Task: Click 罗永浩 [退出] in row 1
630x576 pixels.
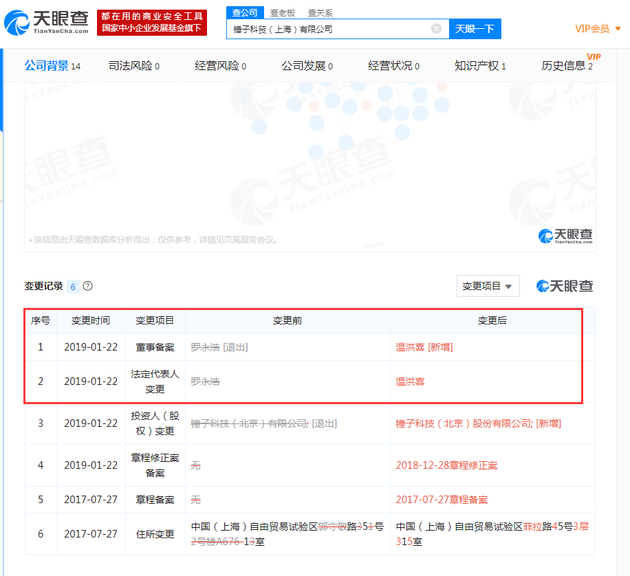Action: pyautogui.click(x=219, y=347)
